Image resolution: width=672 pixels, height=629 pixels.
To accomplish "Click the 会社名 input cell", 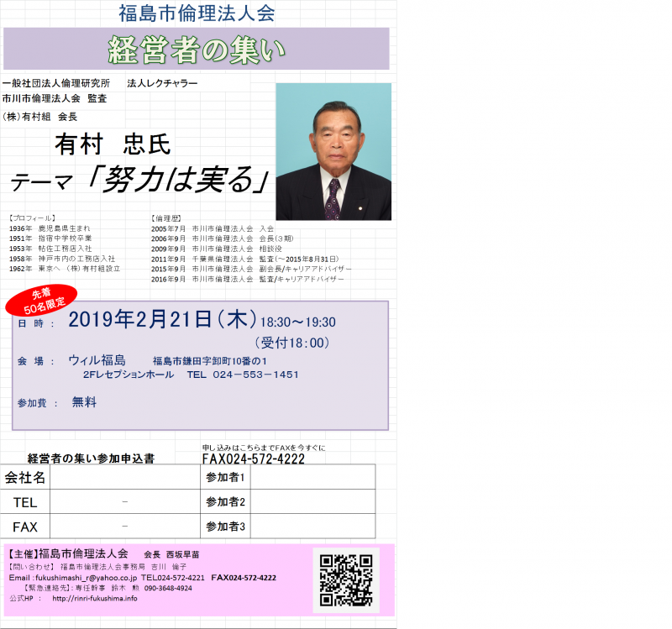I will tap(126, 479).
